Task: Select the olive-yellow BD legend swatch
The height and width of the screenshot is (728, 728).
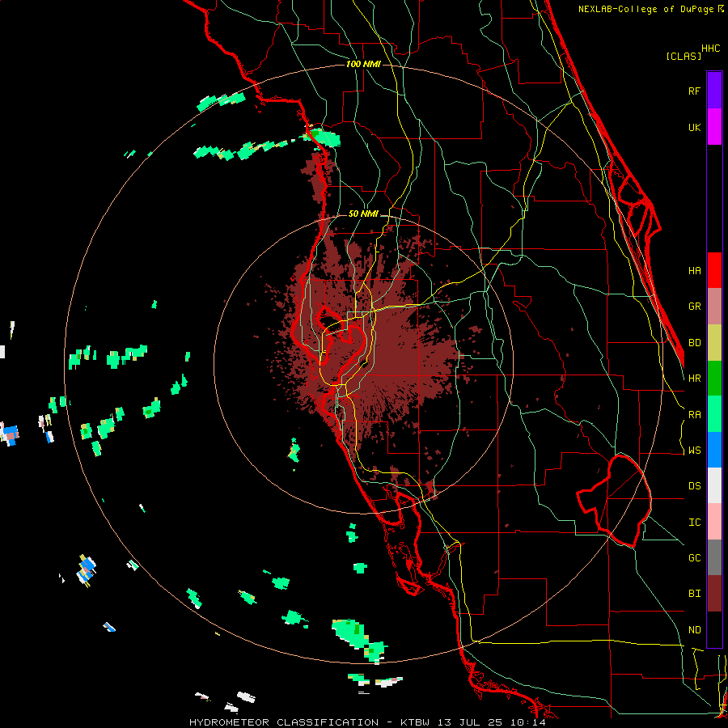Action: click(714, 342)
